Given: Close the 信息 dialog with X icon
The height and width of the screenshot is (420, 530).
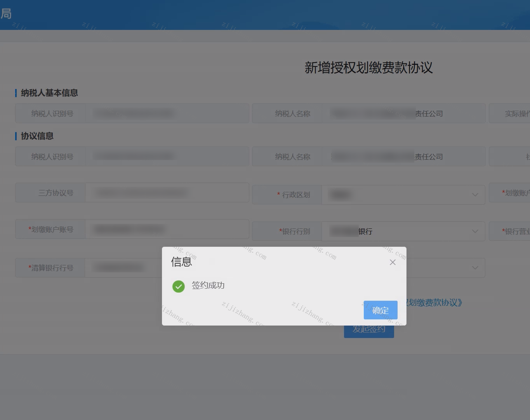Looking at the screenshot, I should [x=393, y=262].
